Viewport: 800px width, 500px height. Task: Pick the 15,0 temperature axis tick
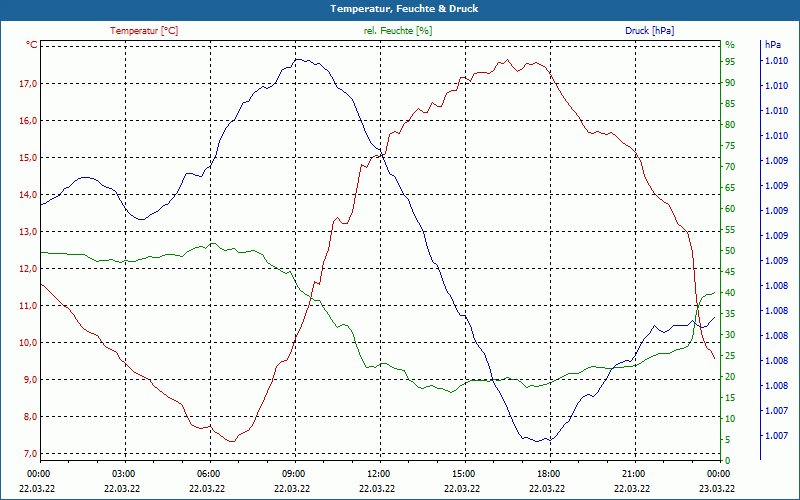point(28,158)
